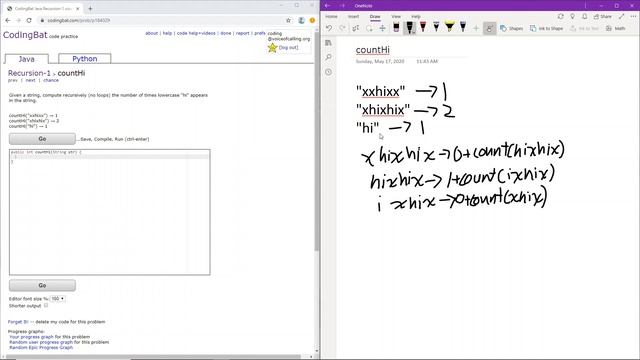Viewport: 640px width, 360px height.
Task: Click the log out link
Action: 288,48
